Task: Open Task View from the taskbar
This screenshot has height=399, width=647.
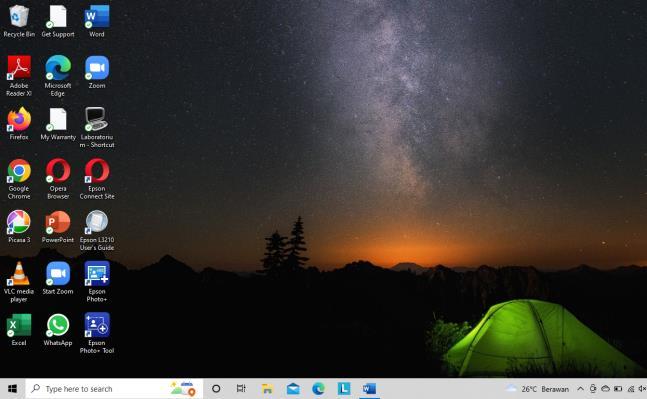Action: click(x=241, y=389)
